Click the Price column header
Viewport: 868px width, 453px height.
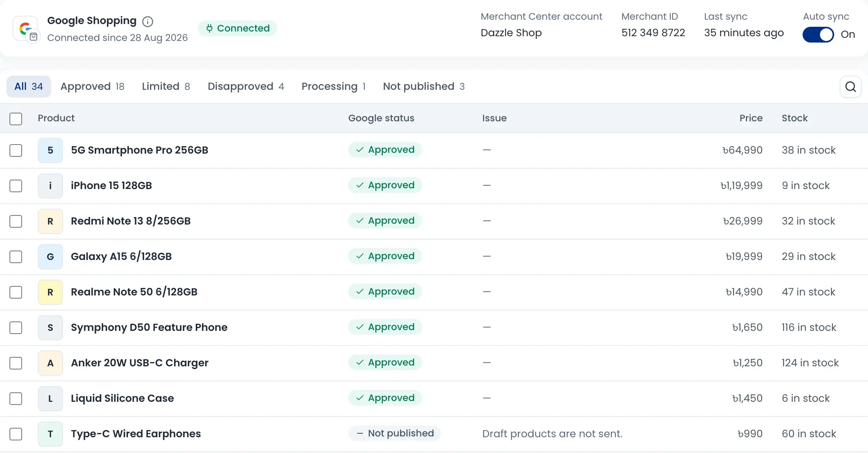(751, 118)
